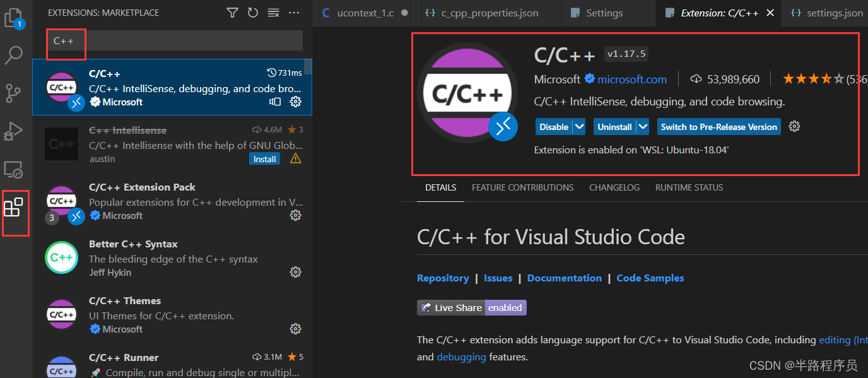
Task: Click the filter icon in Extensions Marketplace
Action: 232,12
